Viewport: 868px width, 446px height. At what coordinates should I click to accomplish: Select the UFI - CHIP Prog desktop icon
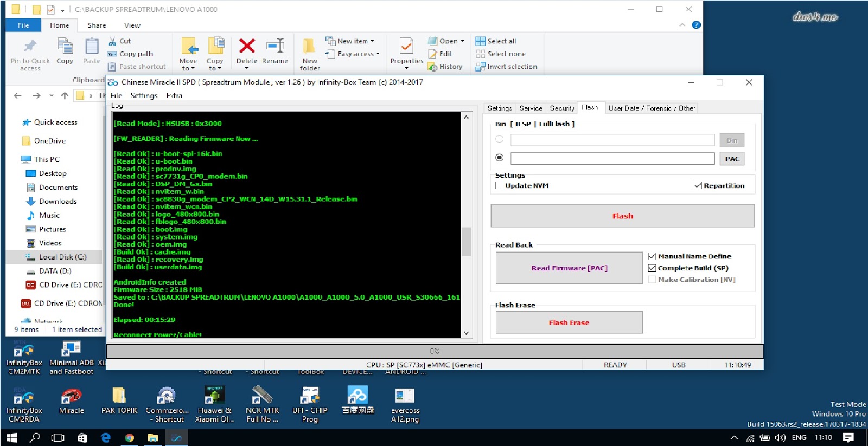point(310,405)
